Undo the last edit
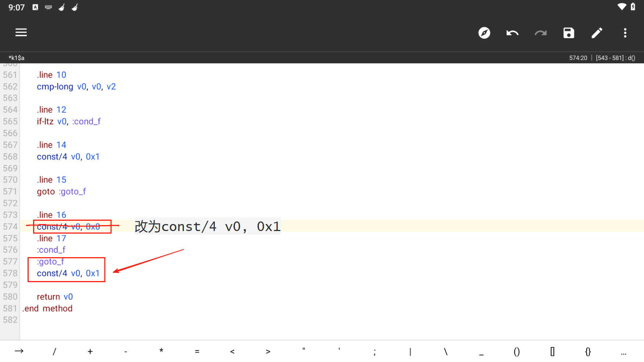644x362 pixels. [512, 33]
